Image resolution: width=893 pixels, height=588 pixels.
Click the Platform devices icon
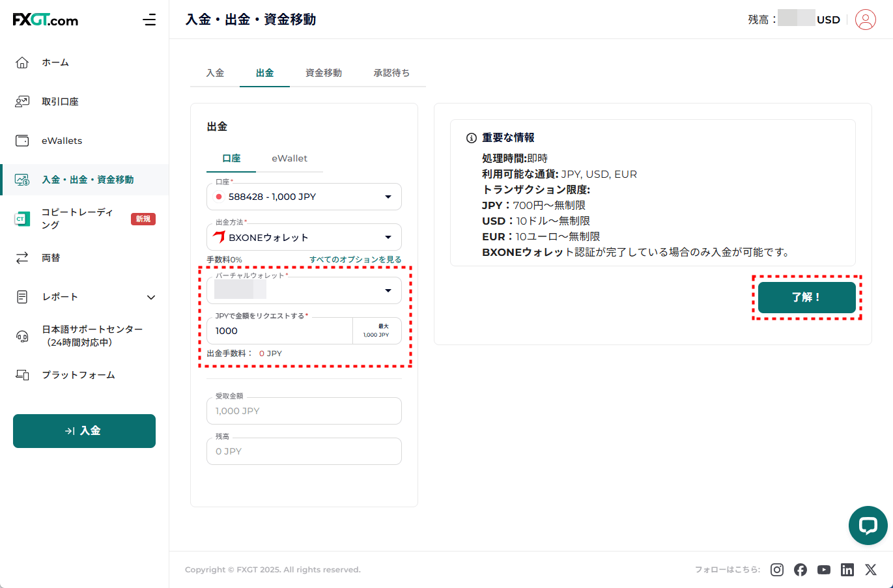[x=22, y=375]
